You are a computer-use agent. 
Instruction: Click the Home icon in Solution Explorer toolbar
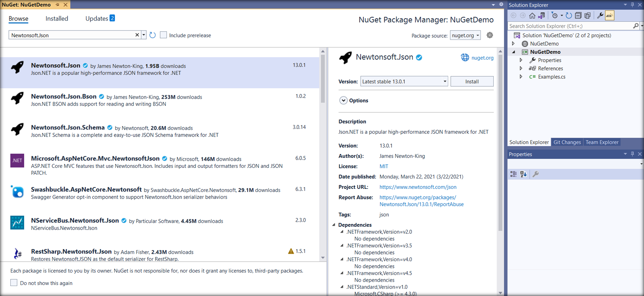click(532, 16)
